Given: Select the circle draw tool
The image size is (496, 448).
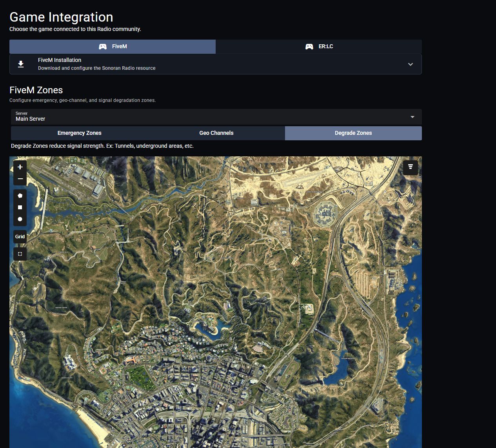Looking at the screenshot, I should (20, 219).
